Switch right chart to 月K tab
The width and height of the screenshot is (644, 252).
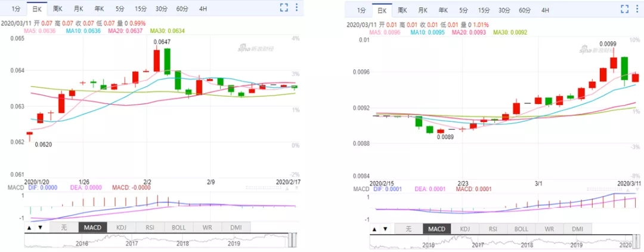click(x=423, y=10)
